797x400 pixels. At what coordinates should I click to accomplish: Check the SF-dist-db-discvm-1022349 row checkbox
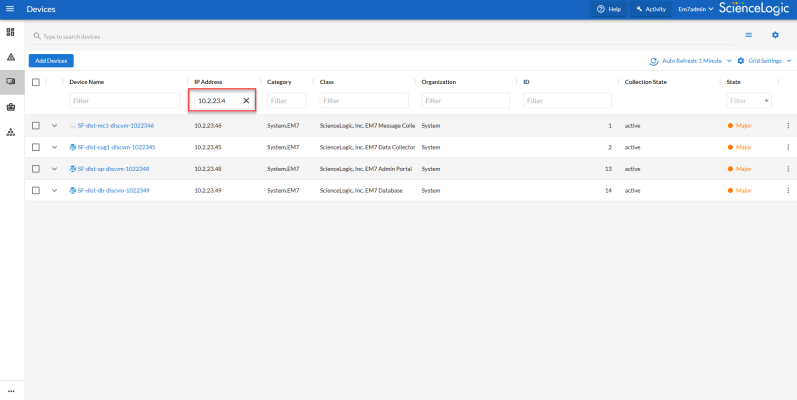[36, 191]
